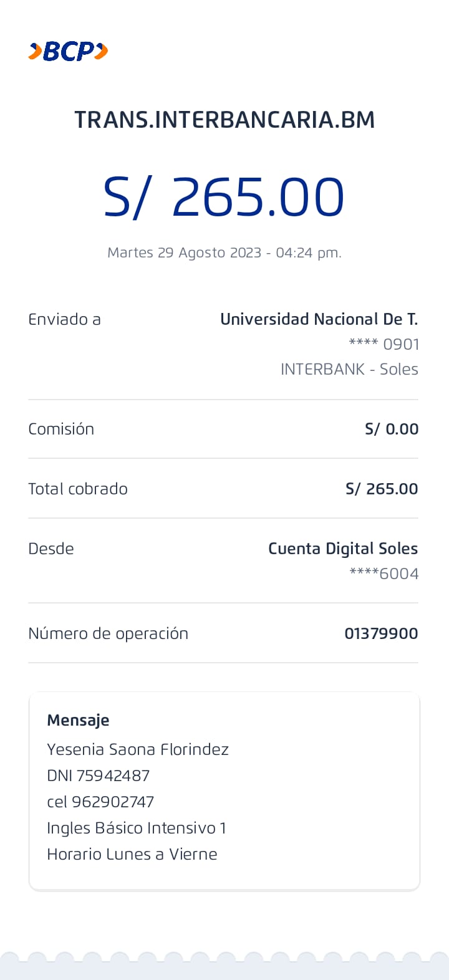Click the TRANS.INTERBANCARIA.BM title
The image size is (449, 980).
click(224, 120)
